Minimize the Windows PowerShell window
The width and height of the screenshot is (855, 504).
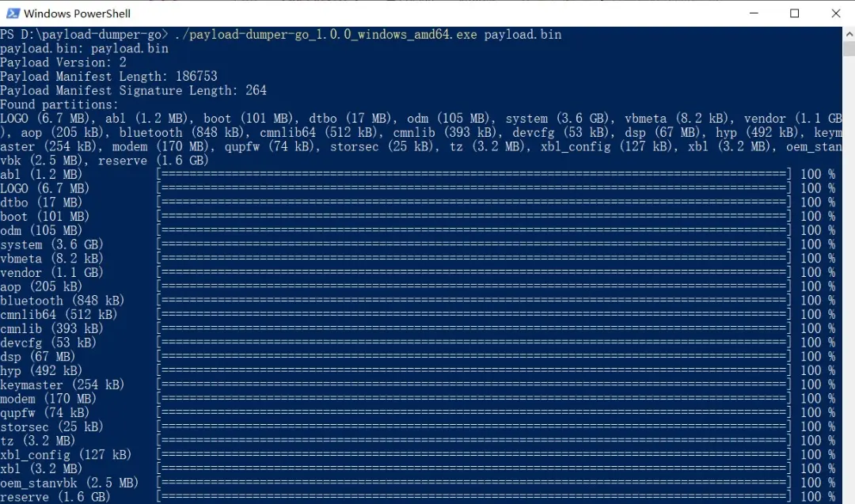[x=754, y=13]
